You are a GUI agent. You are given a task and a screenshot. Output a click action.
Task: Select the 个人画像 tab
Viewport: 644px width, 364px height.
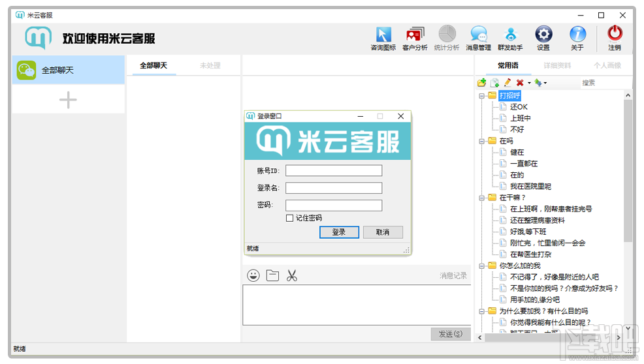tap(607, 65)
